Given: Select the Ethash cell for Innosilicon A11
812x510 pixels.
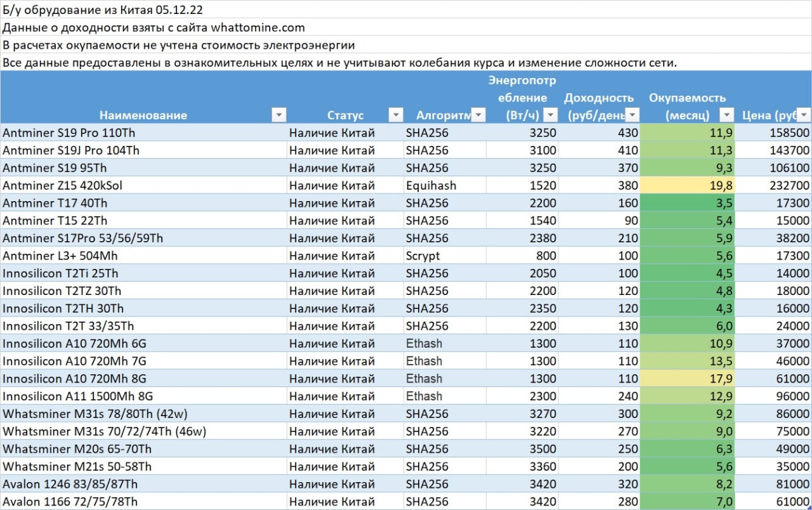Looking at the screenshot, I should tap(445, 396).
